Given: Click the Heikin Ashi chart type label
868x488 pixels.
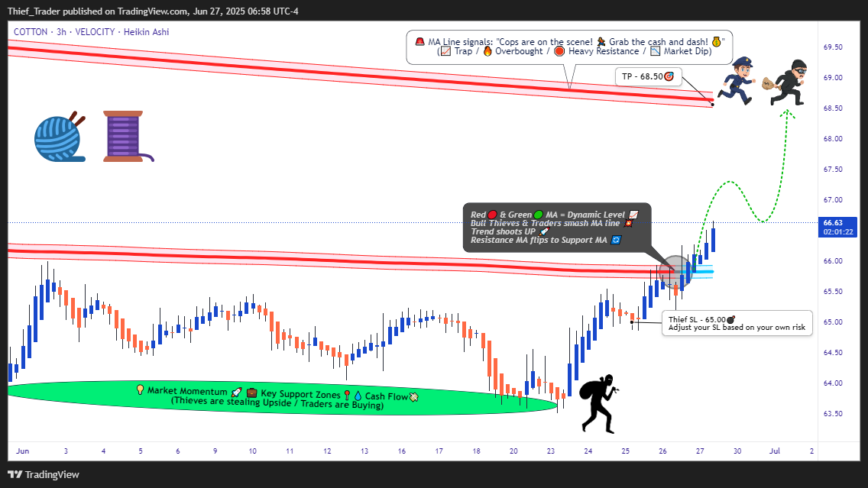Looking at the screenshot, I should [146, 32].
